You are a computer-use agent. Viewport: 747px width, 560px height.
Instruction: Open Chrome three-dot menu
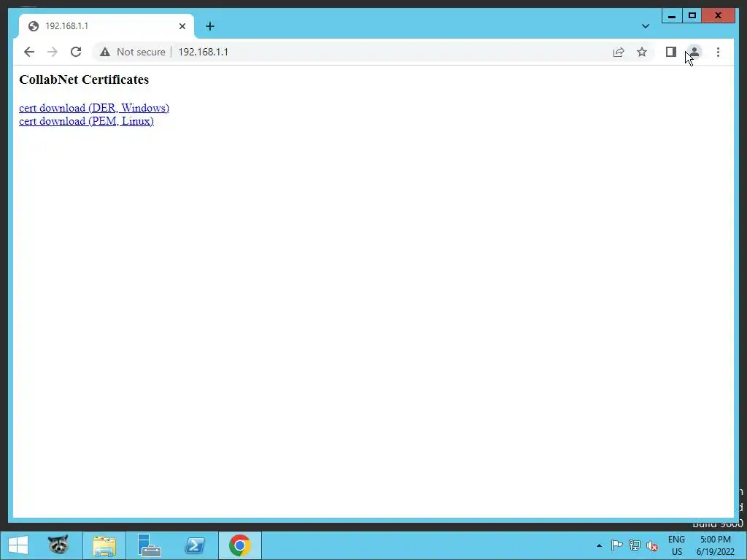[x=718, y=52]
